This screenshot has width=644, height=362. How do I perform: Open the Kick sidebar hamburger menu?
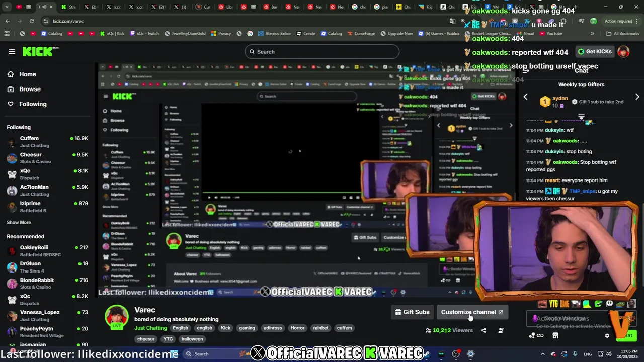[x=12, y=52]
